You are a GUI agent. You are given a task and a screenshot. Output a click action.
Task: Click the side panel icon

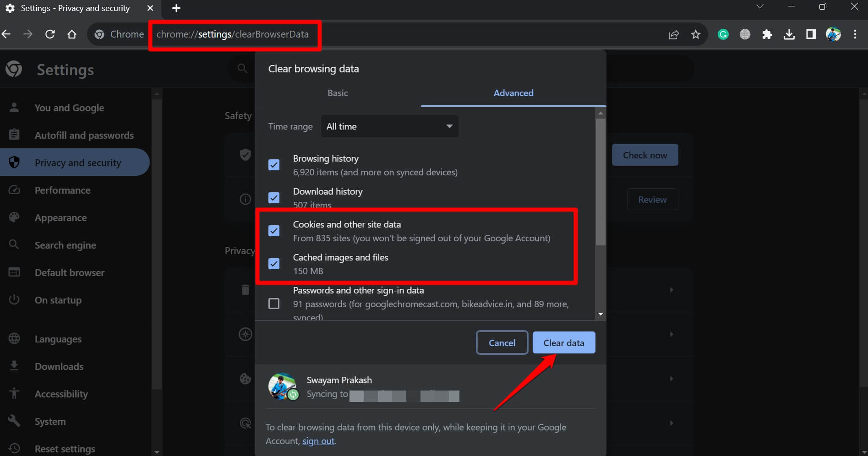(811, 34)
